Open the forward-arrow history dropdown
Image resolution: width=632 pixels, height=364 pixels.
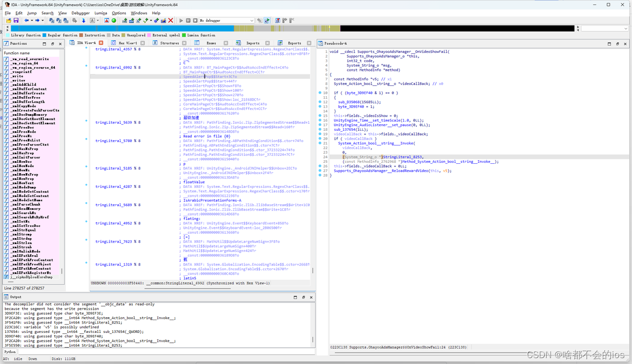42,20
